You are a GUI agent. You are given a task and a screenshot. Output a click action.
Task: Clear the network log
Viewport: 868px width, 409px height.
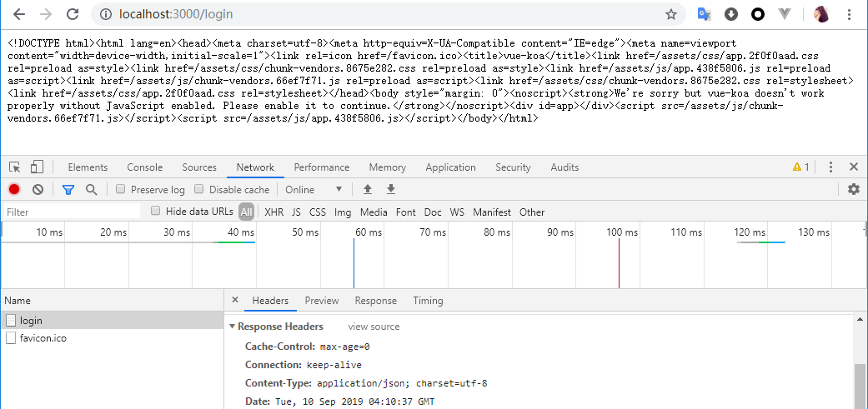pos(38,190)
